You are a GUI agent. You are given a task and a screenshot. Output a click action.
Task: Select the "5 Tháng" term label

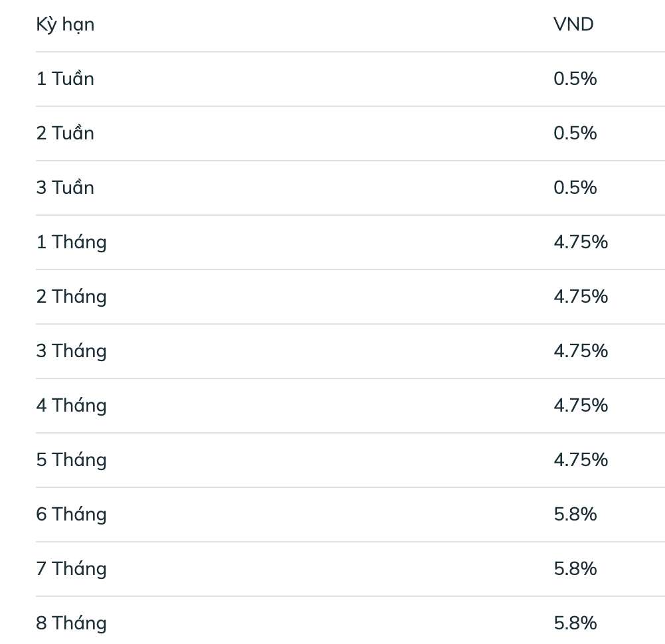tap(71, 460)
